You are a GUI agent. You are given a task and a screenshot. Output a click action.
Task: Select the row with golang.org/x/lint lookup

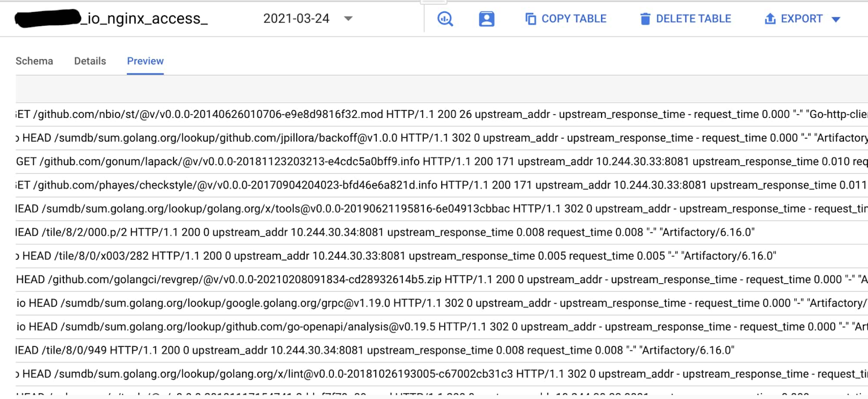442,374
